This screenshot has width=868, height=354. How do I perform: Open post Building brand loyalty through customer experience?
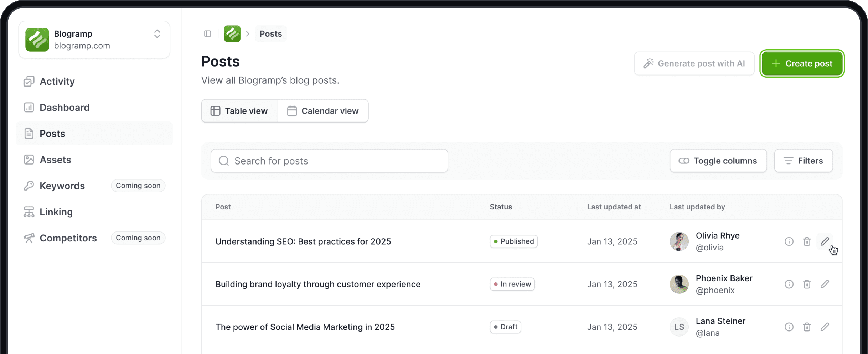coord(318,284)
